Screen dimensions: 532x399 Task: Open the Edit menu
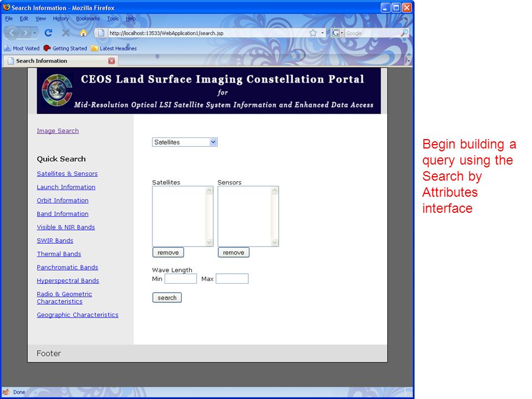tap(24, 19)
